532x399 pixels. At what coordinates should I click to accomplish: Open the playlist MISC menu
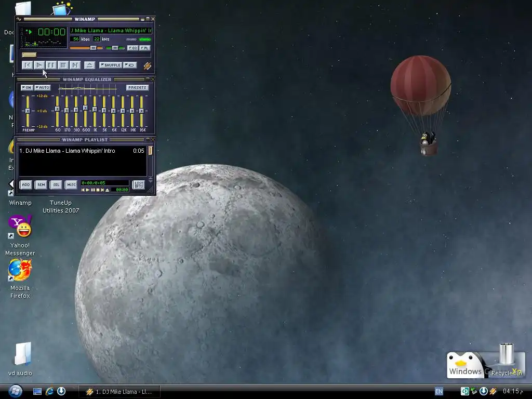[71, 184]
